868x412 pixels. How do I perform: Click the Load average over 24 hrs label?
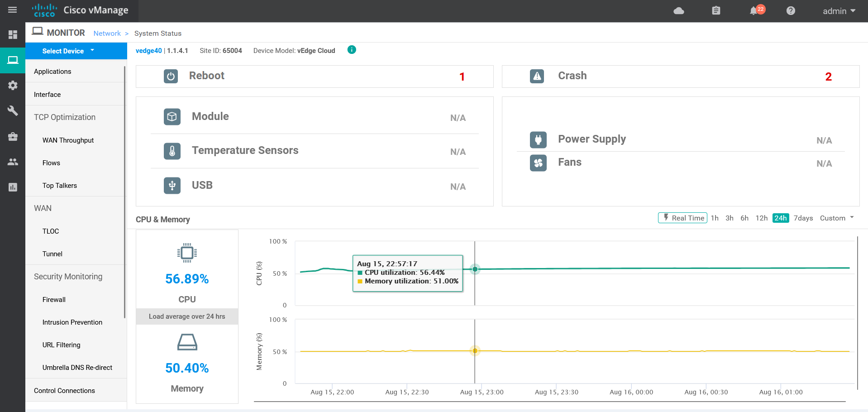point(187,316)
